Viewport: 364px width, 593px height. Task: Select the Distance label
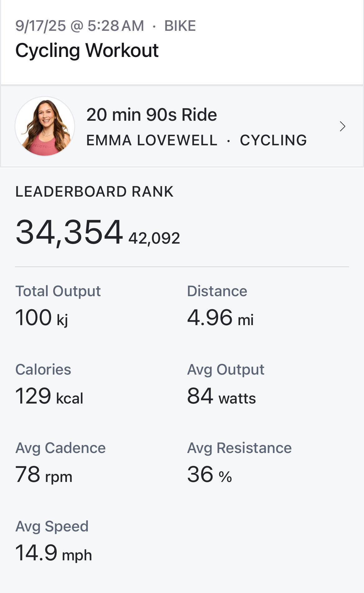click(217, 291)
